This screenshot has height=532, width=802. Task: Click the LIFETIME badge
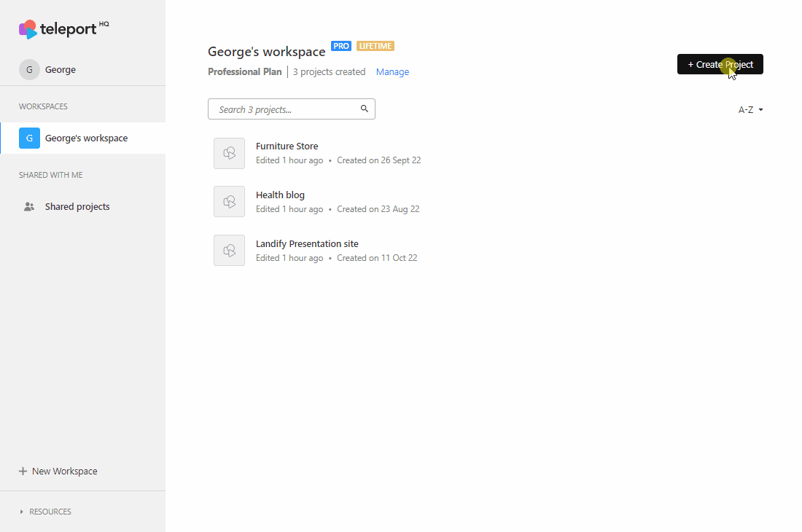[x=375, y=46]
